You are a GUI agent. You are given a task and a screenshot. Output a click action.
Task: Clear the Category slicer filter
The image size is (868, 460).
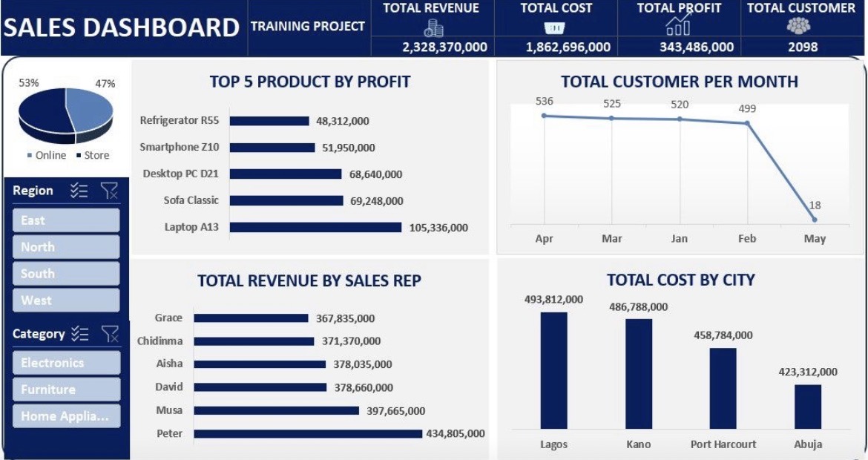(110, 334)
